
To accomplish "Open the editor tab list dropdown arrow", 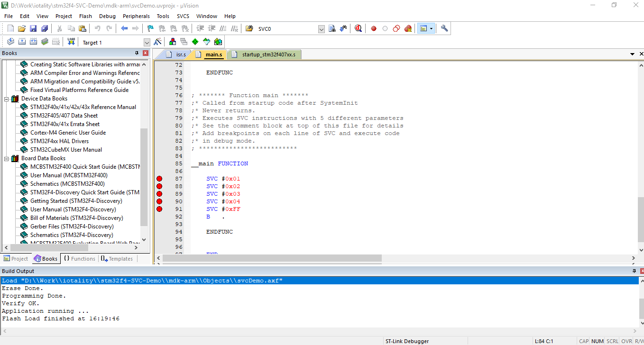I will 632,54.
